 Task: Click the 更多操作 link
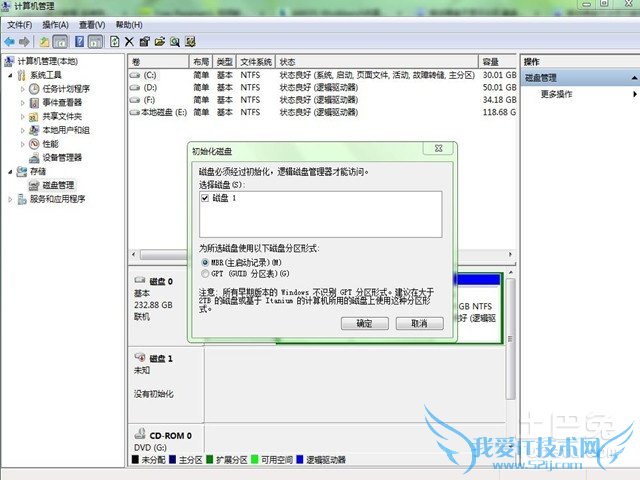[556, 94]
